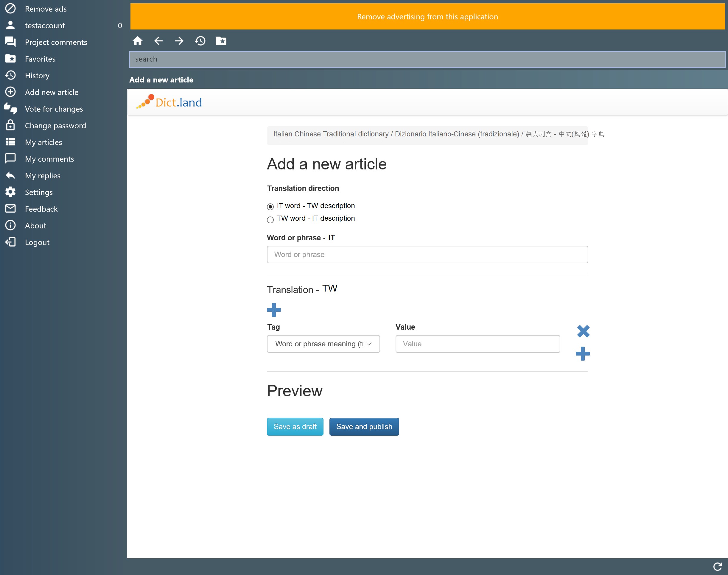
Task: Go back with the left arrow icon
Action: [x=158, y=41]
